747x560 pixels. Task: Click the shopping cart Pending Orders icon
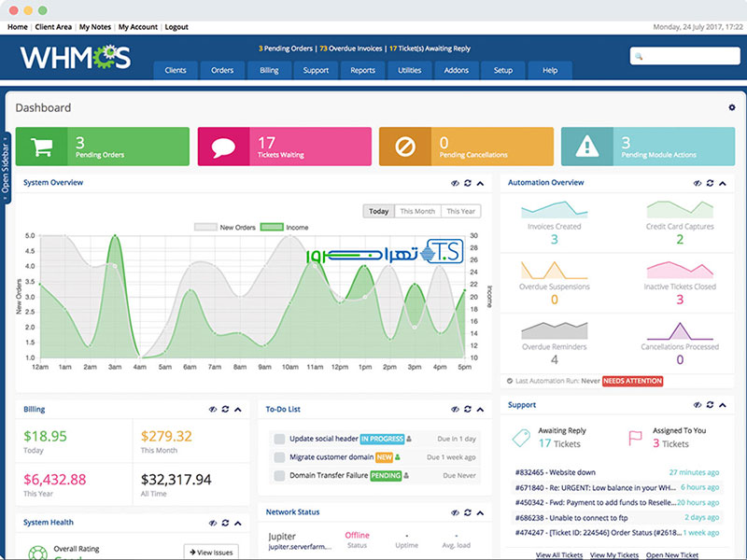click(x=41, y=147)
